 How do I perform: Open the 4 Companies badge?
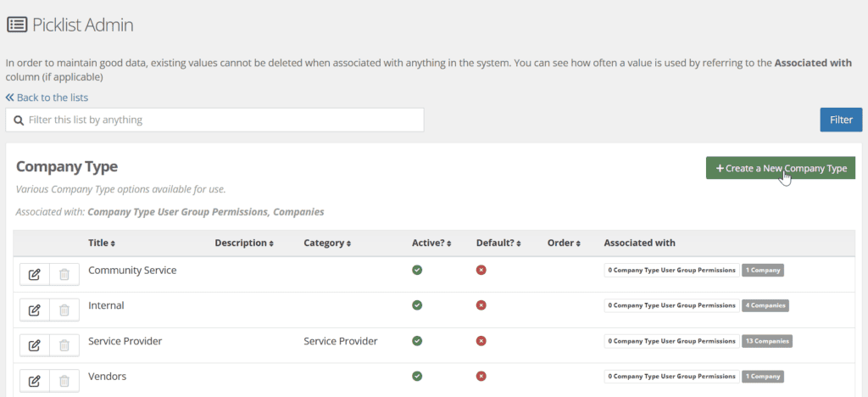coord(765,305)
